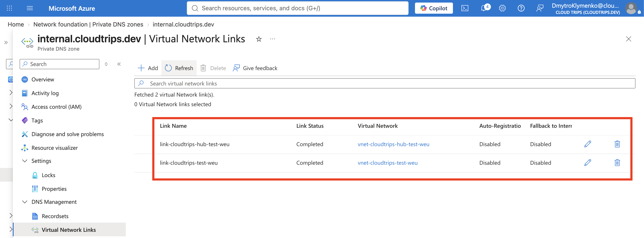Screen dimensions: 644x238
Task: Collapse the chevron beside Tags row
Action: 11,120
